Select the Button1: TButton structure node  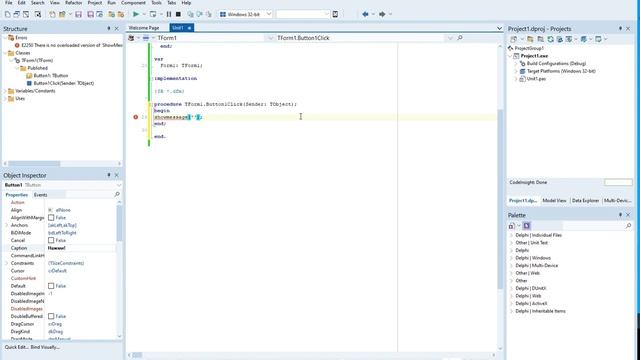(51, 76)
